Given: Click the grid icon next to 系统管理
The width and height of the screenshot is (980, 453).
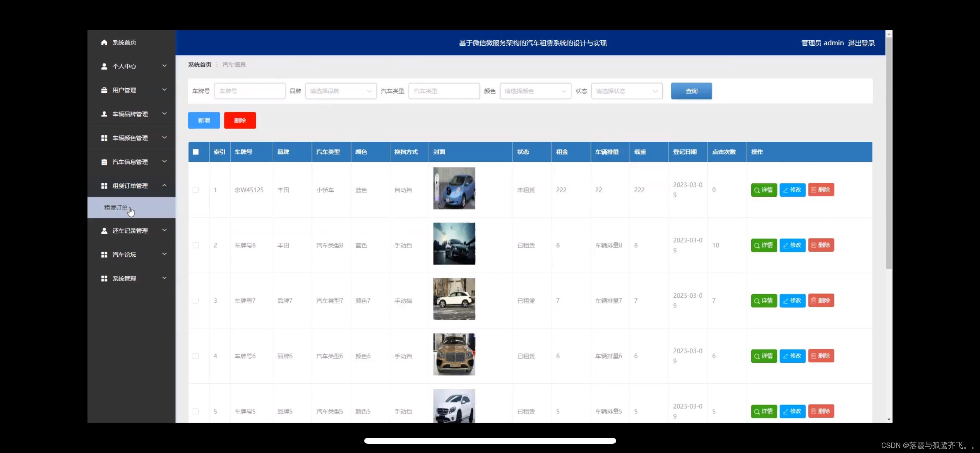Looking at the screenshot, I should (x=104, y=278).
